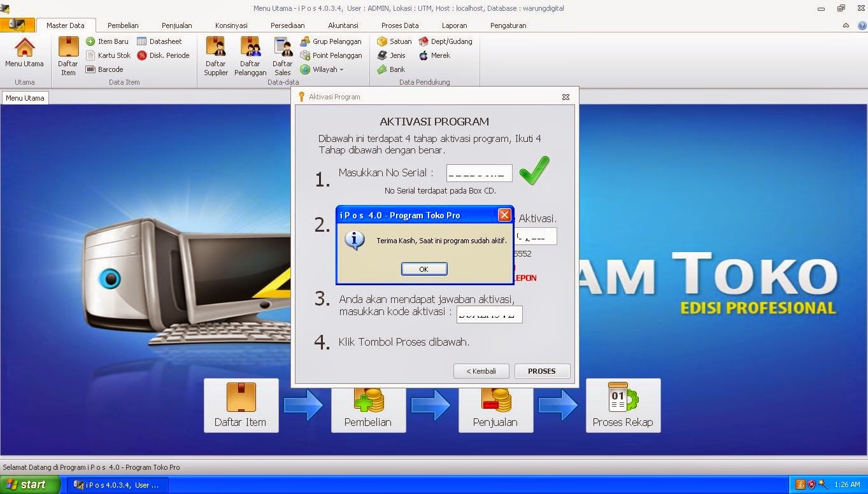The image size is (868, 494).
Task: Switch to the Akuntansi tab
Action: (x=343, y=25)
